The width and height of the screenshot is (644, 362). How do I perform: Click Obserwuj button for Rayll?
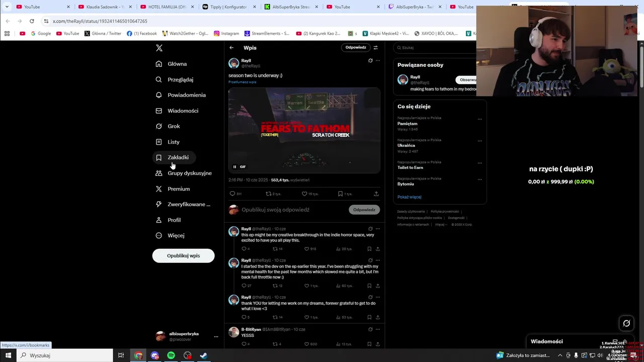point(467,79)
